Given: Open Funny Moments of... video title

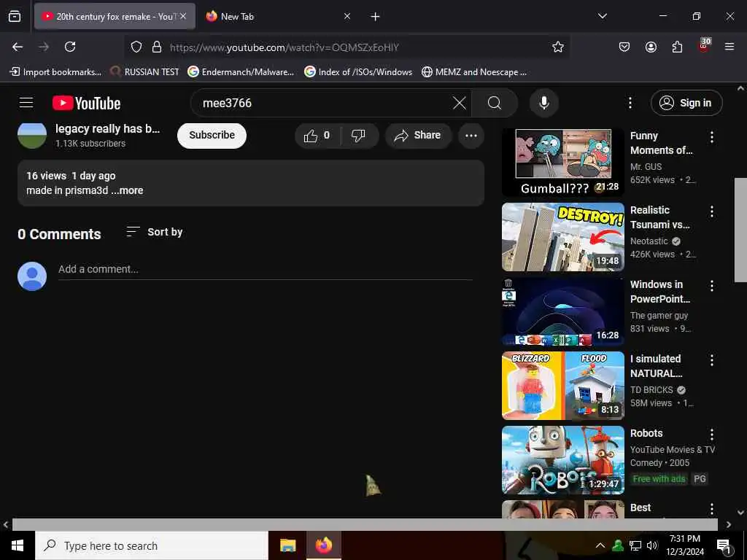Looking at the screenshot, I should (x=661, y=143).
